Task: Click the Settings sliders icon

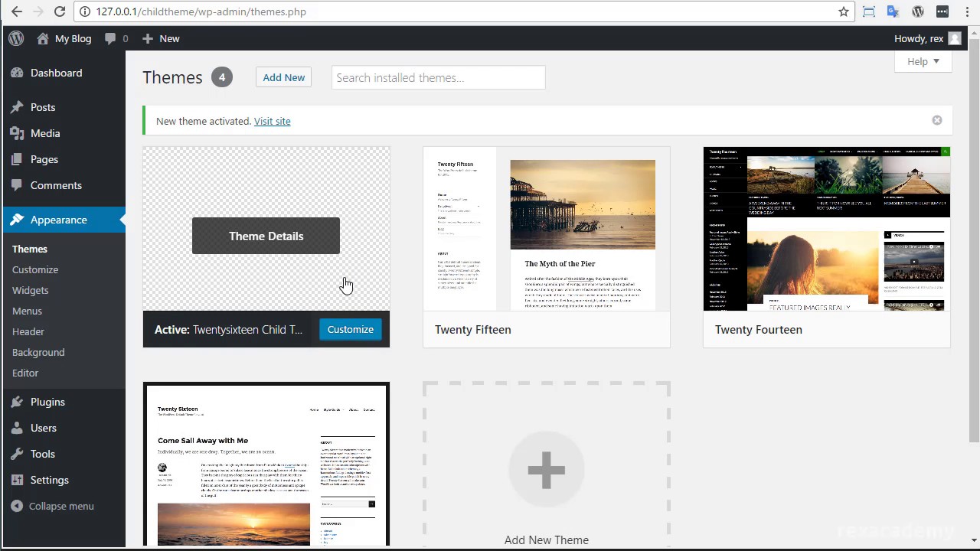Action: click(17, 480)
